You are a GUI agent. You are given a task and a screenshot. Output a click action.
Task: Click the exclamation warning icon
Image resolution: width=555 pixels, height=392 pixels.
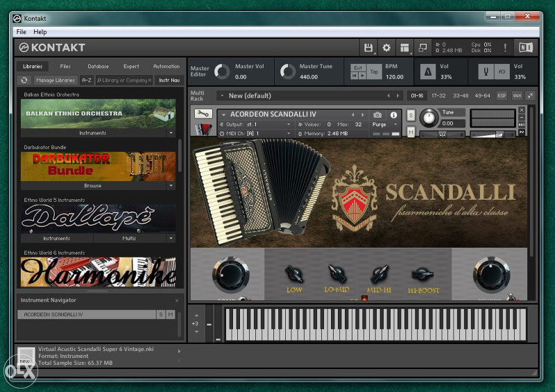point(505,47)
